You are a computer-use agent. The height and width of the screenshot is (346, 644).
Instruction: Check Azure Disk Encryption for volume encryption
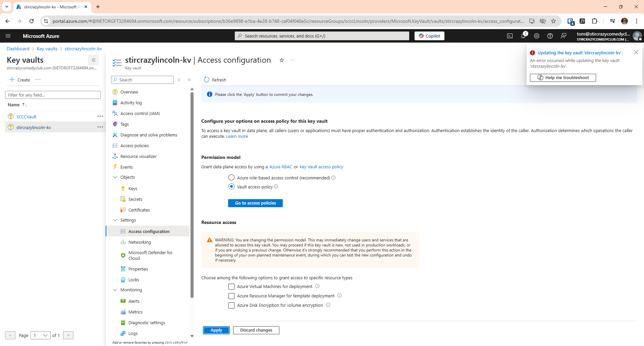pyautogui.click(x=231, y=305)
